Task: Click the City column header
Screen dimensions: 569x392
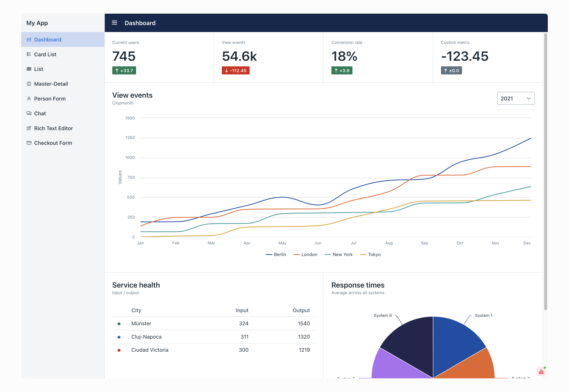Action: coord(136,310)
